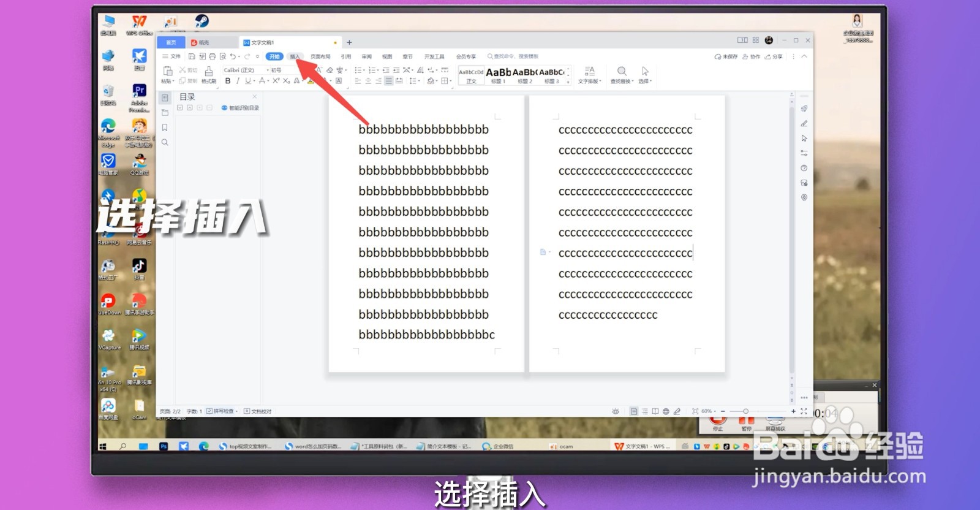Open the 章节 ribbon tab
980x510 pixels.
pos(408,56)
